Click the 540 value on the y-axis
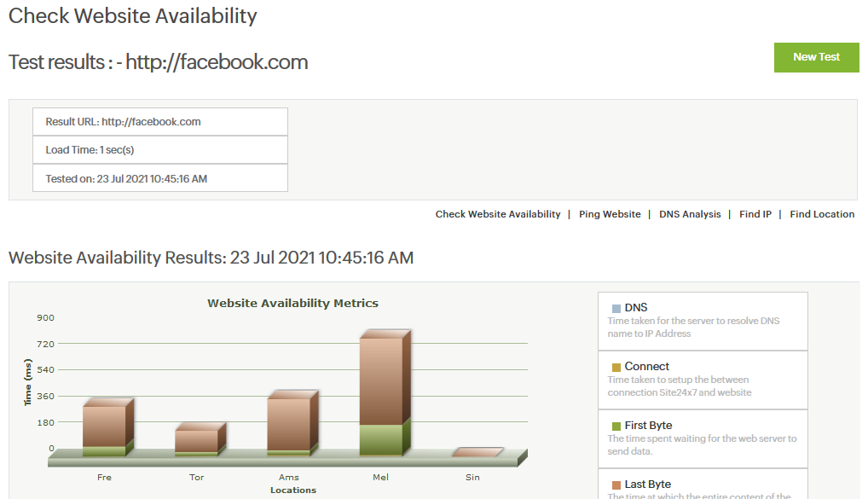Viewport: 868px width, 499px height. 45,370
